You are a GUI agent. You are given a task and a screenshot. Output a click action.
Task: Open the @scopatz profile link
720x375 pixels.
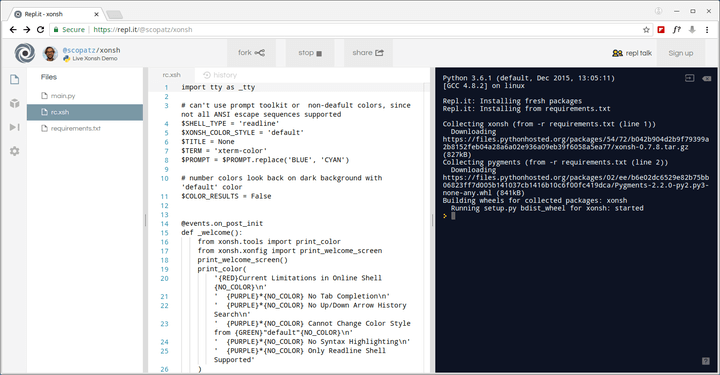[x=79, y=50]
